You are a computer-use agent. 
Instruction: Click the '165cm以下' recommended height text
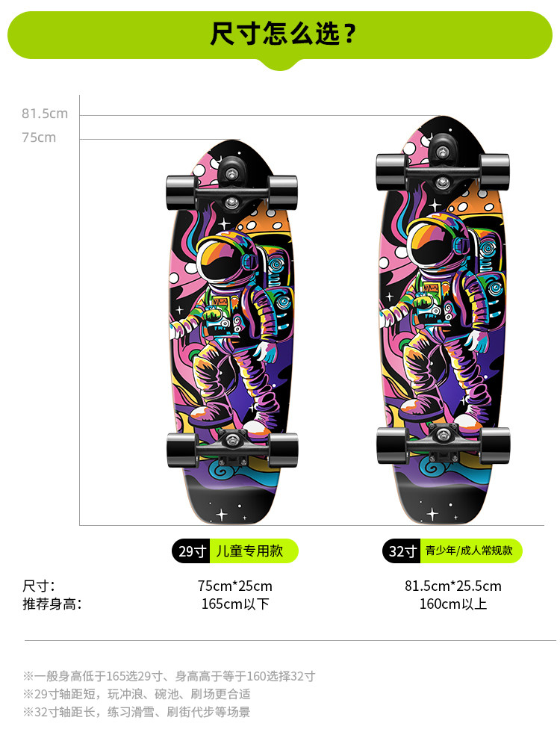coord(235,604)
